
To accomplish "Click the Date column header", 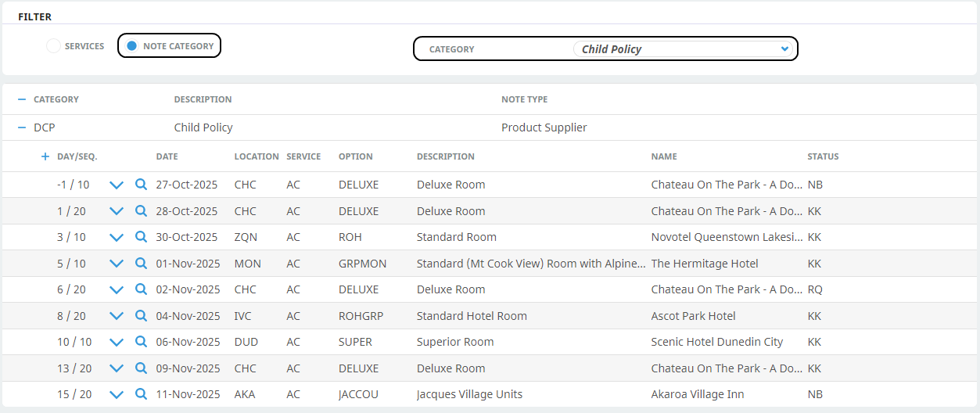I will 167,156.
